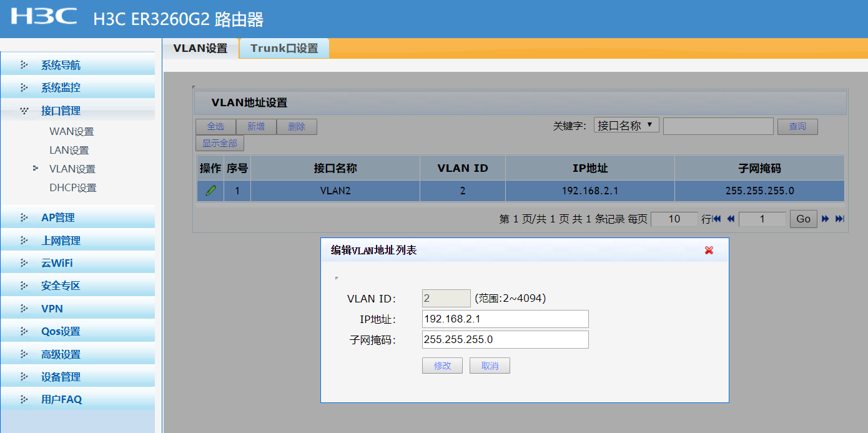Go to previous page arrow icon
868x433 pixels.
pos(730,219)
